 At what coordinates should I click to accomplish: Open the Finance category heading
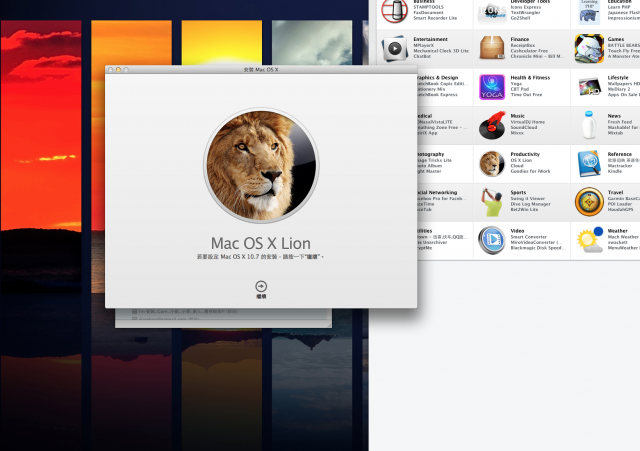pos(520,39)
